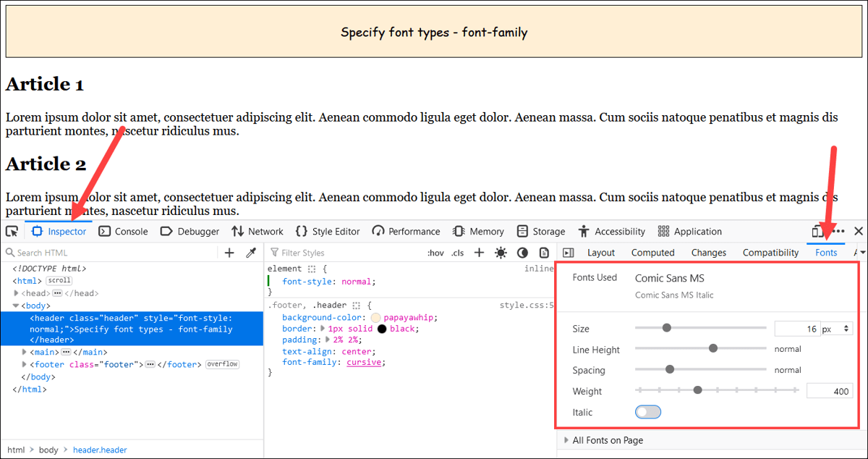Toggle the .cls class panel
The width and height of the screenshot is (868, 459).
[456, 253]
